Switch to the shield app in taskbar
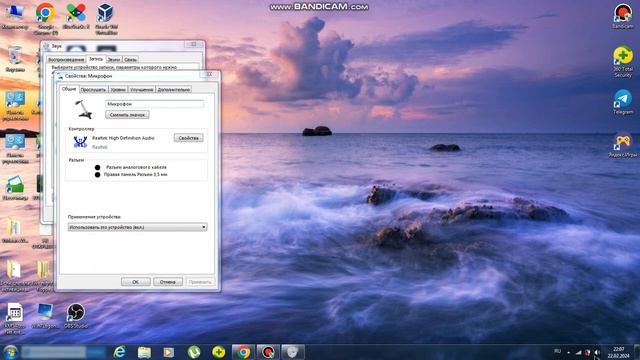 (293, 352)
